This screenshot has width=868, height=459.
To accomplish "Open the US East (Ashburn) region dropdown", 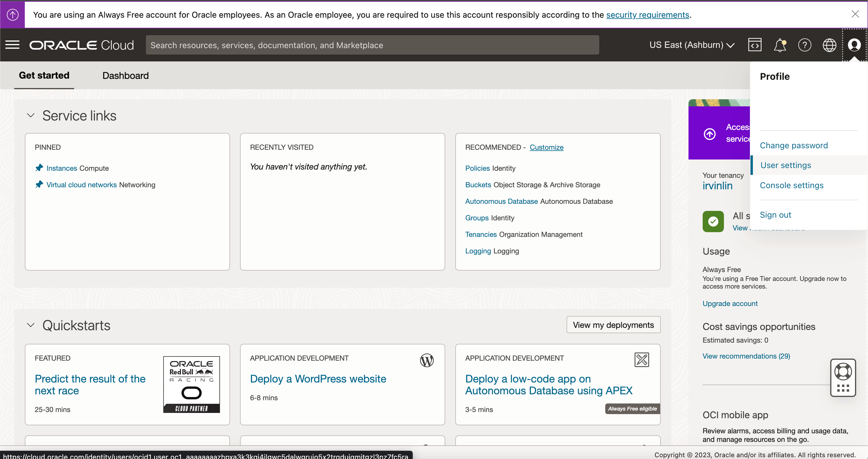I will click(x=692, y=45).
